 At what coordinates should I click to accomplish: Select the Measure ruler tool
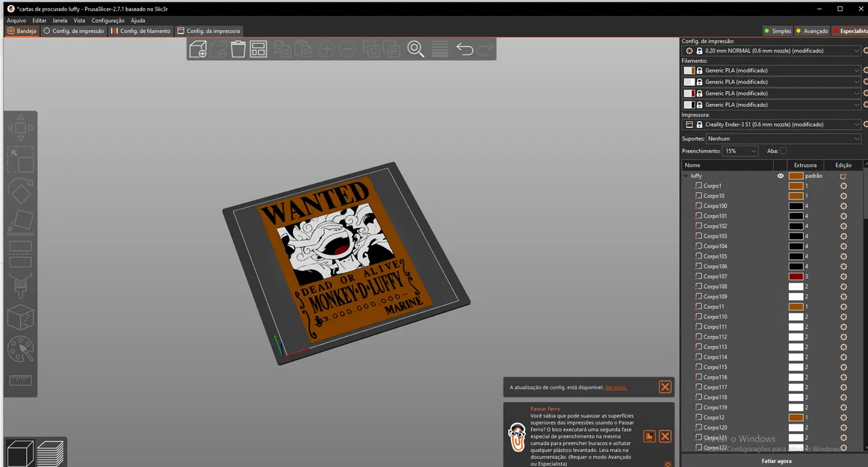(x=20, y=380)
